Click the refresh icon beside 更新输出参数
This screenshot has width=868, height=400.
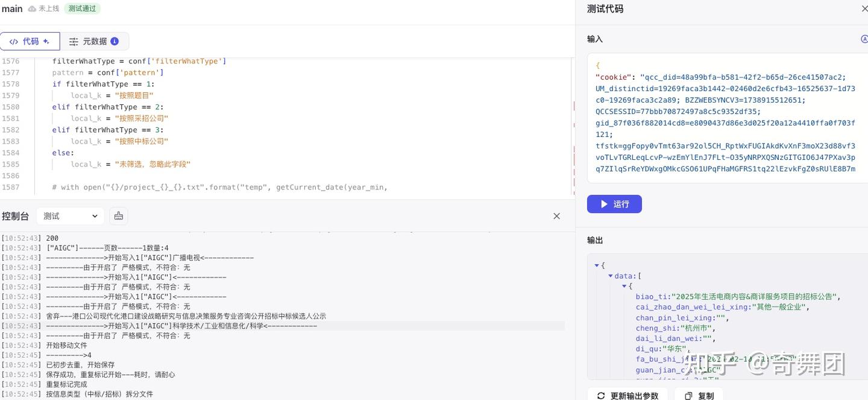tap(601, 395)
